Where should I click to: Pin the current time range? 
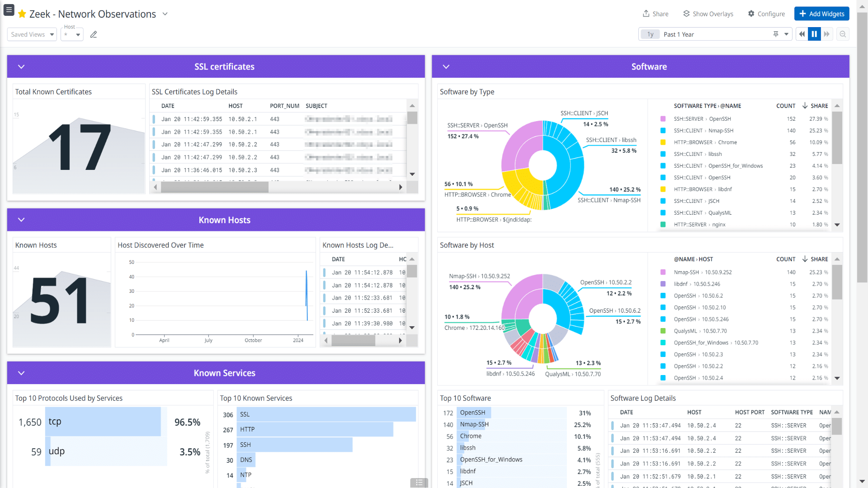tap(776, 34)
